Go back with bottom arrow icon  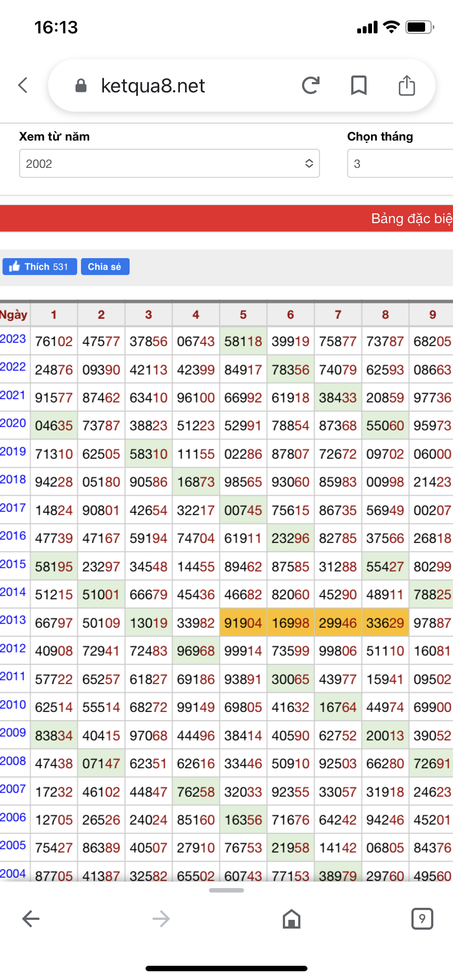pyautogui.click(x=31, y=919)
